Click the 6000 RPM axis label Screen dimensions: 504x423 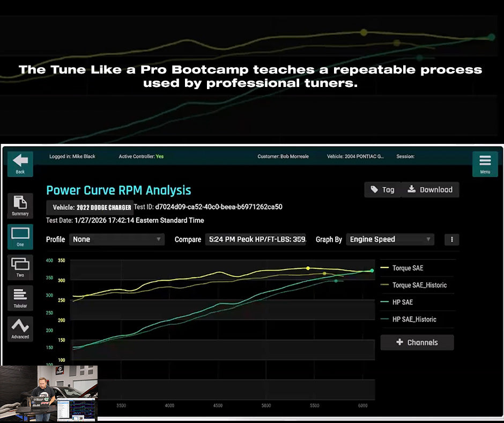coord(362,406)
